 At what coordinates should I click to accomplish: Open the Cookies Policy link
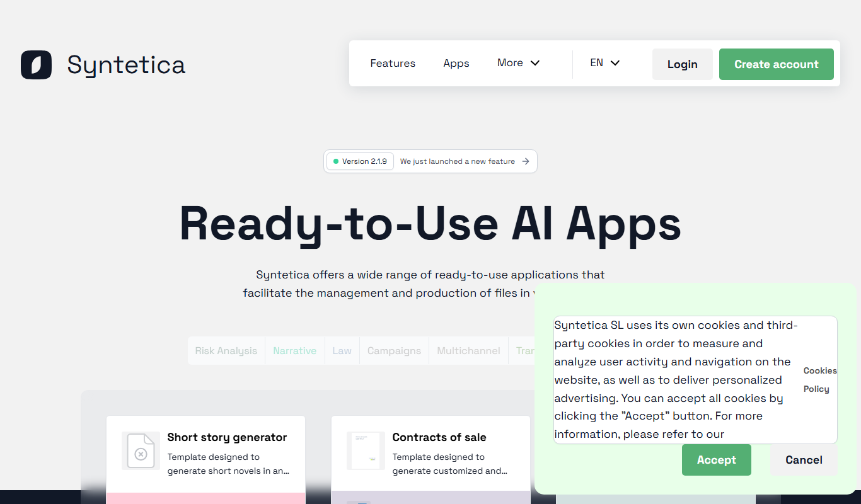click(x=820, y=380)
